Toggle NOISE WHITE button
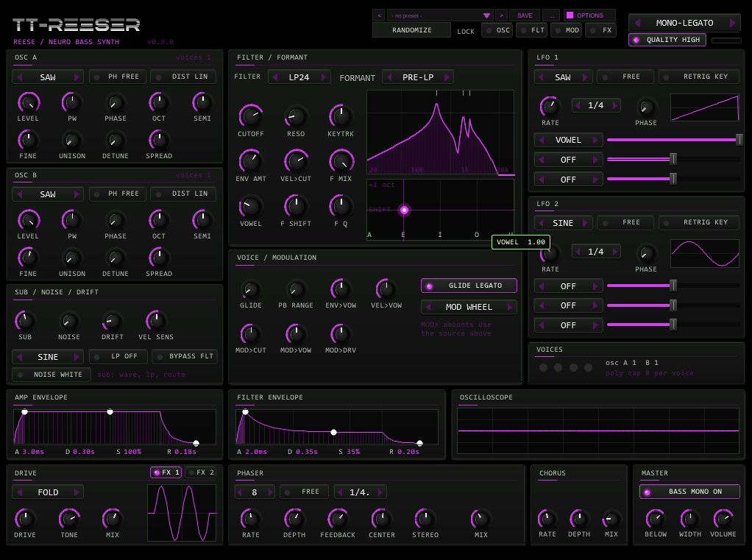The image size is (752, 560). click(x=52, y=375)
